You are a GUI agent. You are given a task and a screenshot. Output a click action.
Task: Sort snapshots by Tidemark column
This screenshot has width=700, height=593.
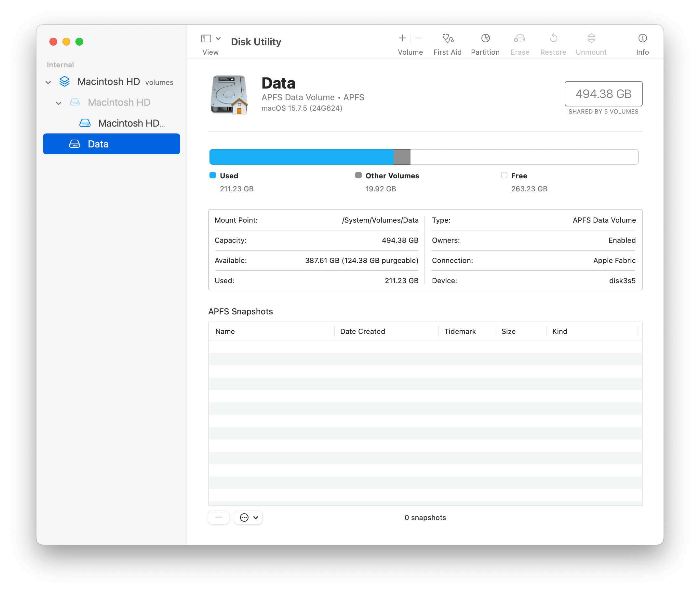[x=467, y=331]
